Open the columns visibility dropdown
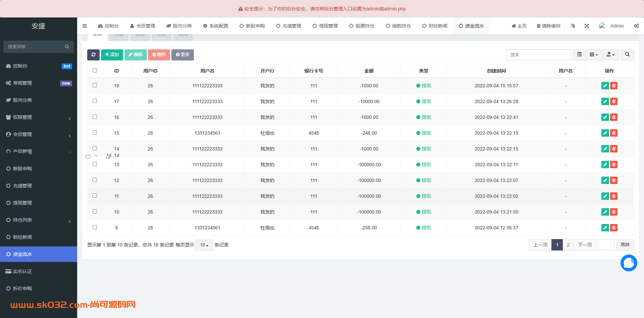 click(x=594, y=55)
